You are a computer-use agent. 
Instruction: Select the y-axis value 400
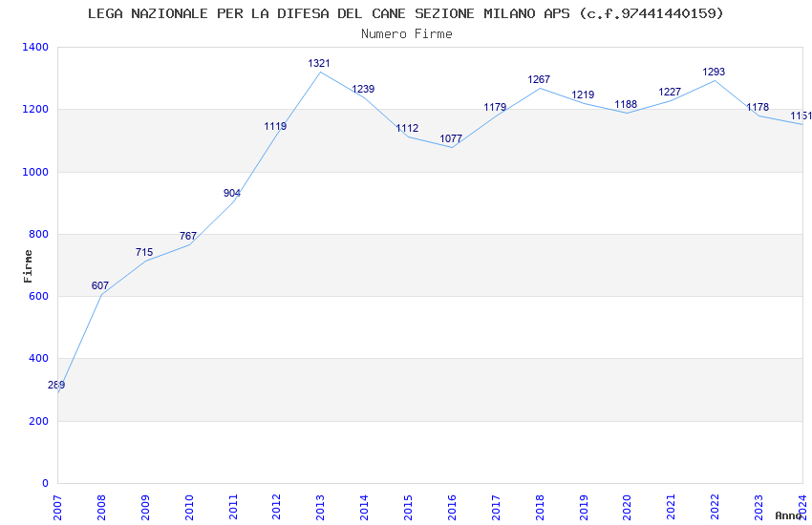point(39,359)
